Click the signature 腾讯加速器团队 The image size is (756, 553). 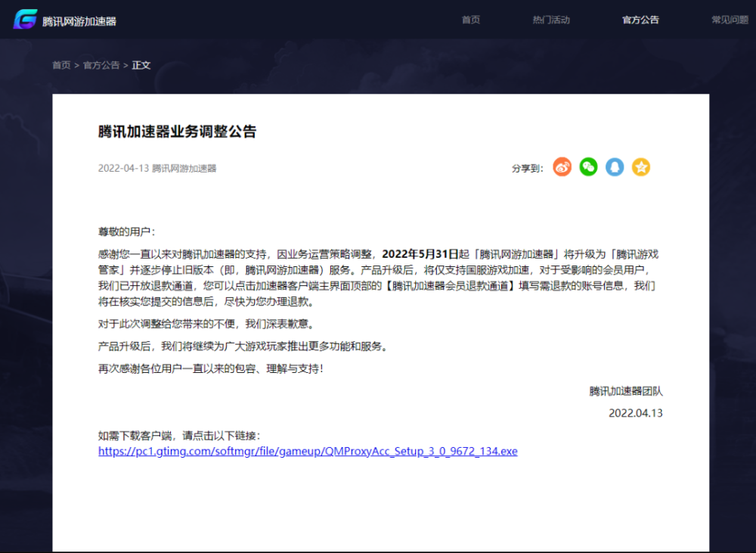point(626,391)
